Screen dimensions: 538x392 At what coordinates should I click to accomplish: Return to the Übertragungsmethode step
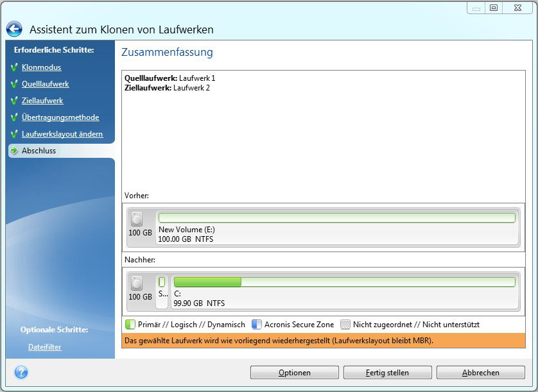[x=60, y=117]
